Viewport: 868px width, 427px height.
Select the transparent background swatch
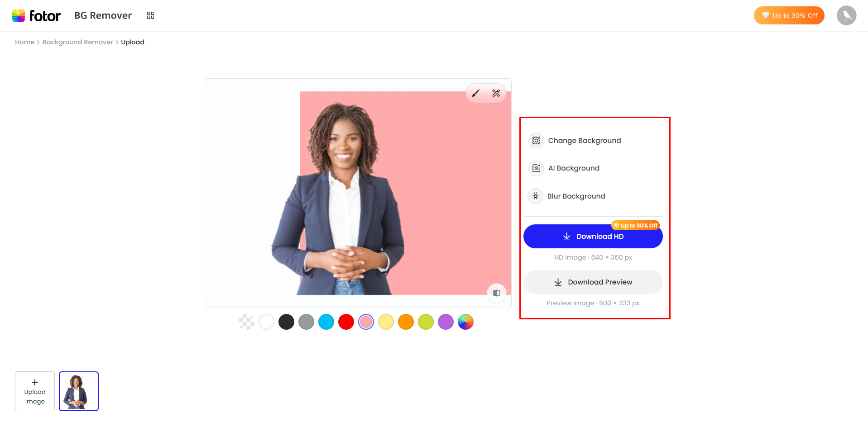point(246,322)
